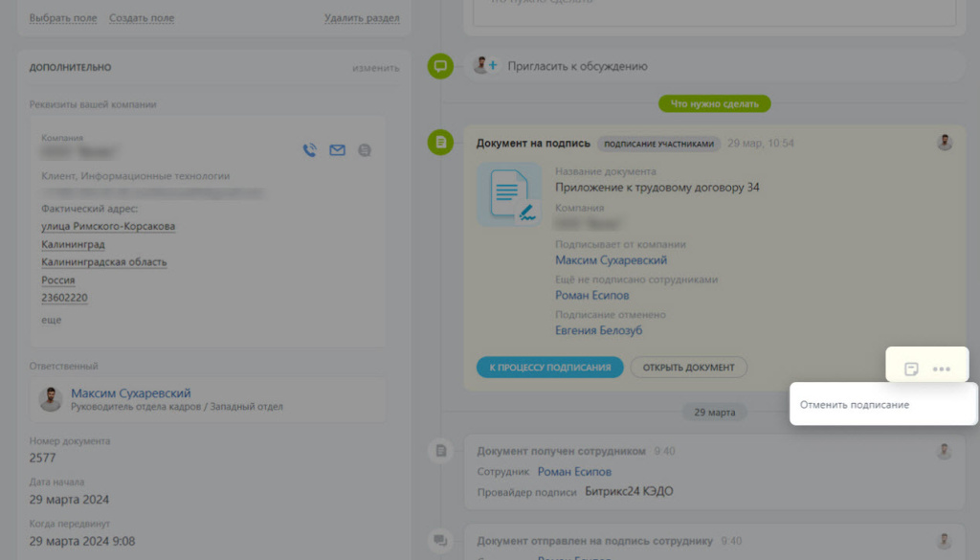Click 'Что нужно сделать' green label
The image size is (980, 560).
pyautogui.click(x=714, y=103)
